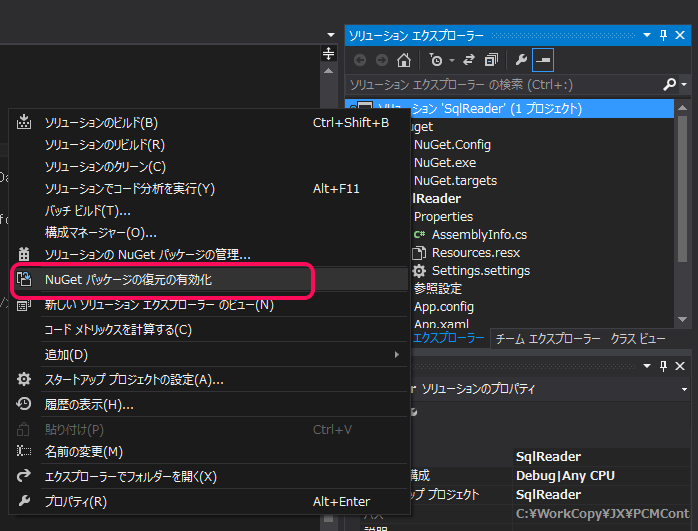The height and width of the screenshot is (531, 698).
Task: Click the Debug|Any CPU property value
Action: (x=565, y=475)
